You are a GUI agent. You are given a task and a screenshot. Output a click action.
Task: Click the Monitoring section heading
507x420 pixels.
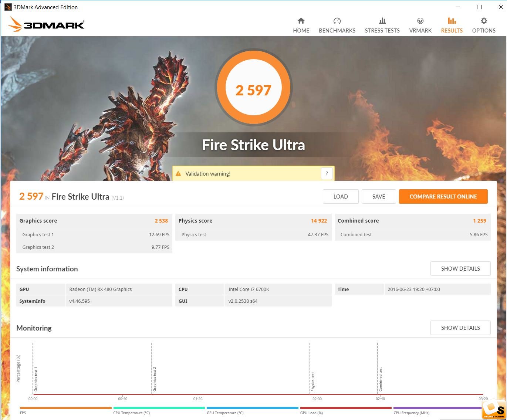click(34, 328)
